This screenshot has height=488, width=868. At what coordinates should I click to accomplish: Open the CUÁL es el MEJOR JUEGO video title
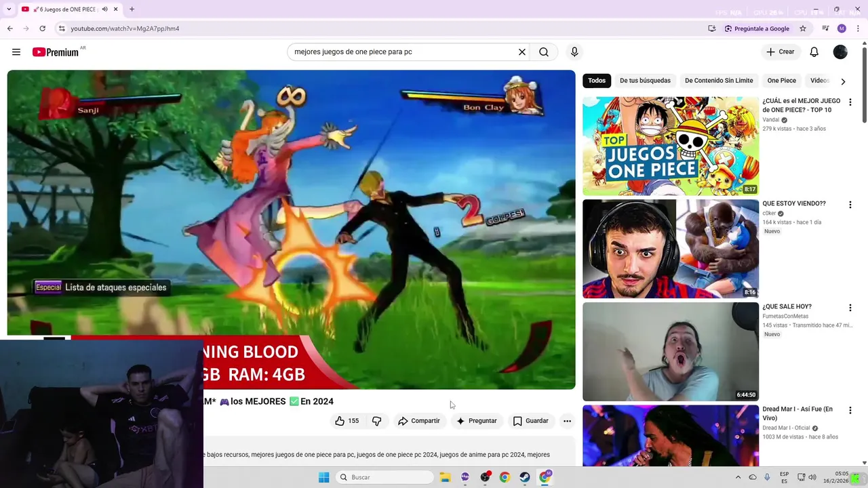point(801,105)
